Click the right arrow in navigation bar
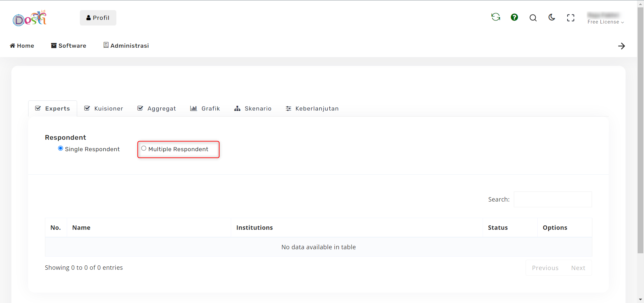The width and height of the screenshot is (644, 303). 621,46
